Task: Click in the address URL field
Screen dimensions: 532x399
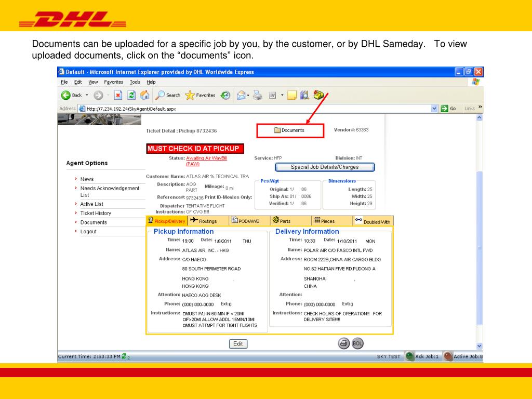Action: (258, 109)
